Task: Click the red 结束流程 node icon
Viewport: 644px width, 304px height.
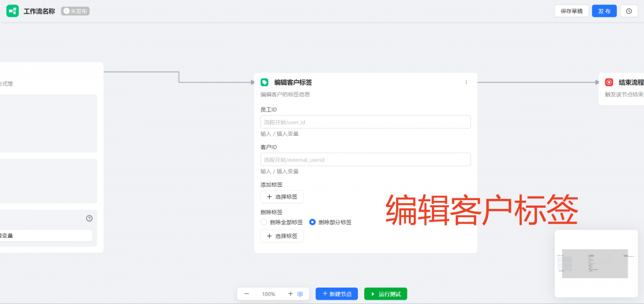Action: 609,82
